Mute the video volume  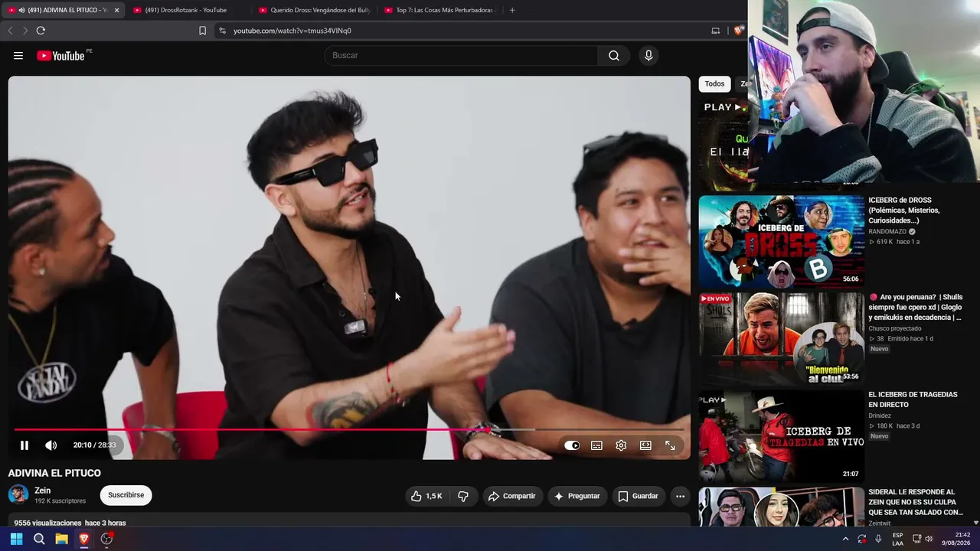click(51, 445)
